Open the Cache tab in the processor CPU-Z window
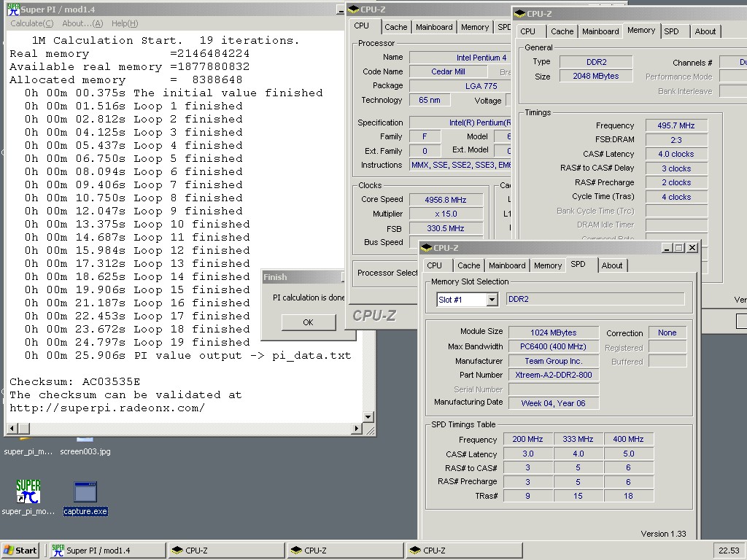 click(396, 27)
